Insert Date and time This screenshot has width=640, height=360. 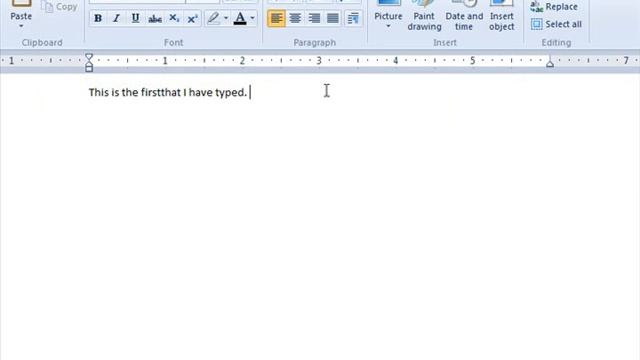point(464,16)
